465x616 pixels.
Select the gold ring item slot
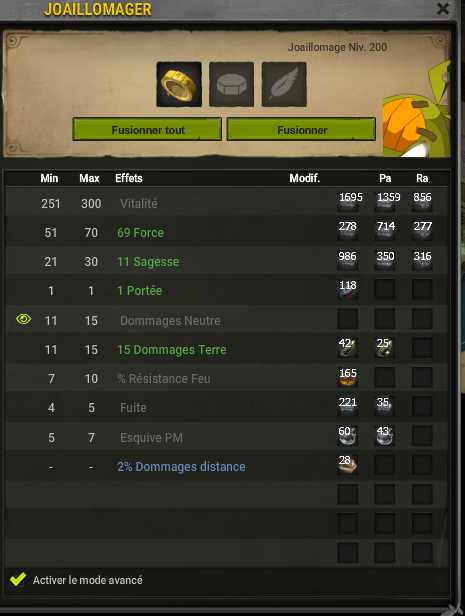click(179, 84)
